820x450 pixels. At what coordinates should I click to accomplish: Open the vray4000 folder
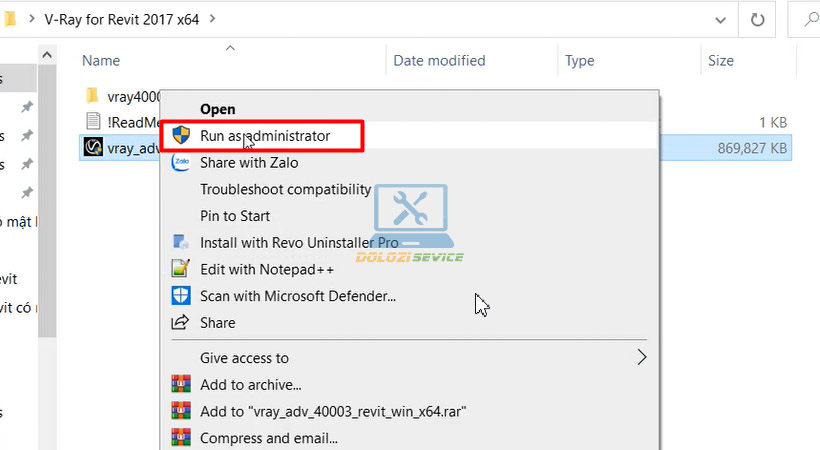120,96
